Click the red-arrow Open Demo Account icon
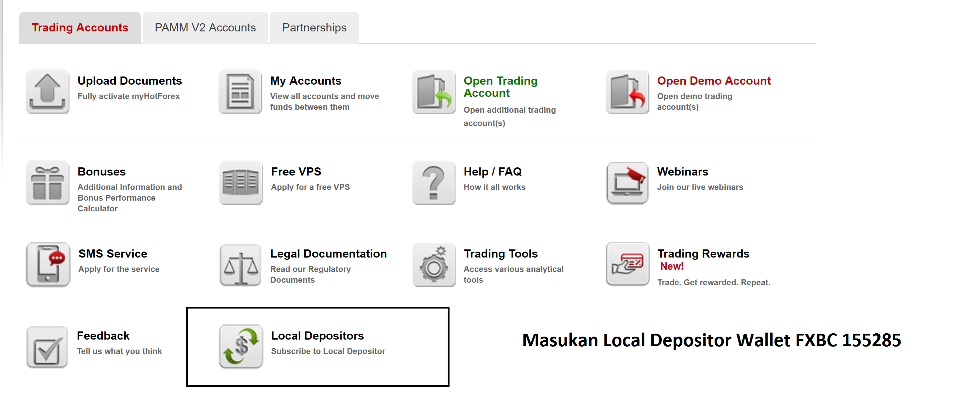980x395 pixels. 627,92
